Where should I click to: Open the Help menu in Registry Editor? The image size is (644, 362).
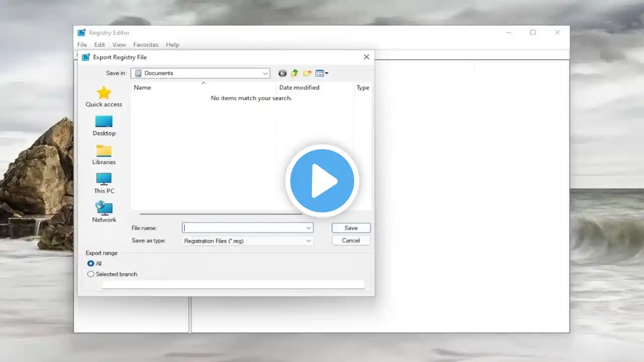point(173,45)
